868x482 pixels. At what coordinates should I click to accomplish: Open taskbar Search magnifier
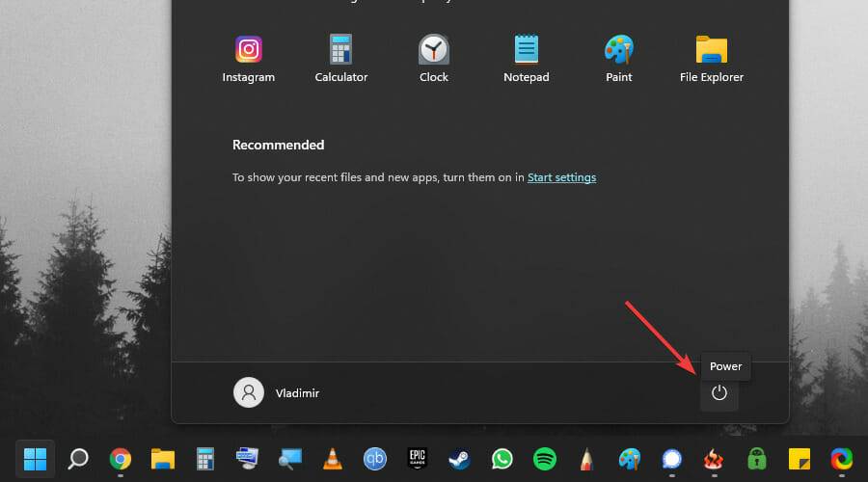click(77, 459)
